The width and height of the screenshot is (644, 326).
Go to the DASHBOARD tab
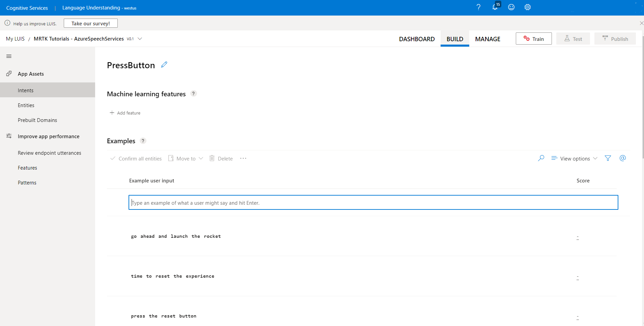click(x=417, y=39)
